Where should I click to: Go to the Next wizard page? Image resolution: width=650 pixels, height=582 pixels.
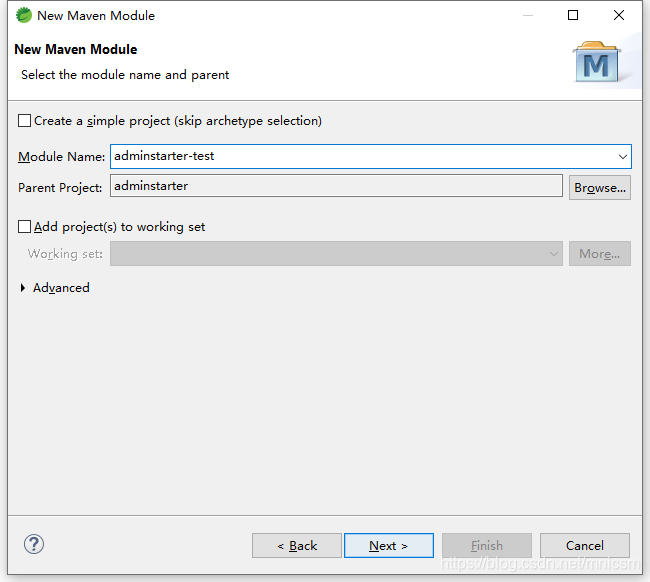click(389, 546)
